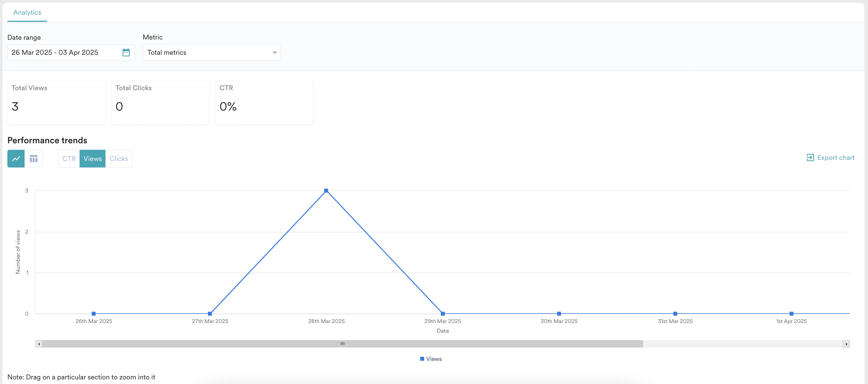Select the CTR chart toggle

pyautogui.click(x=69, y=159)
